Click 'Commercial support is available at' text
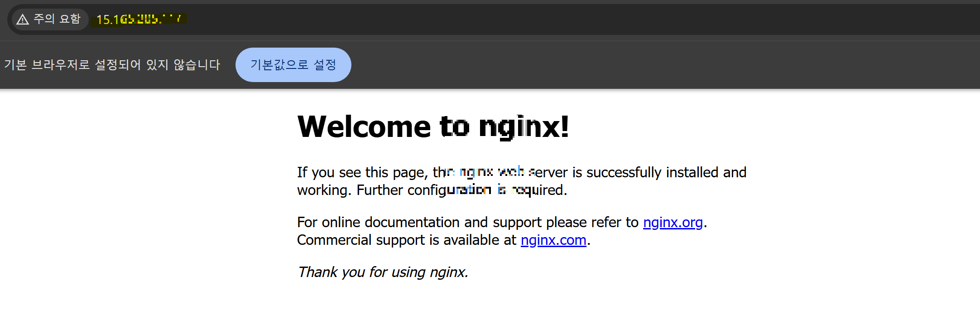The height and width of the screenshot is (321, 980). tap(407, 240)
